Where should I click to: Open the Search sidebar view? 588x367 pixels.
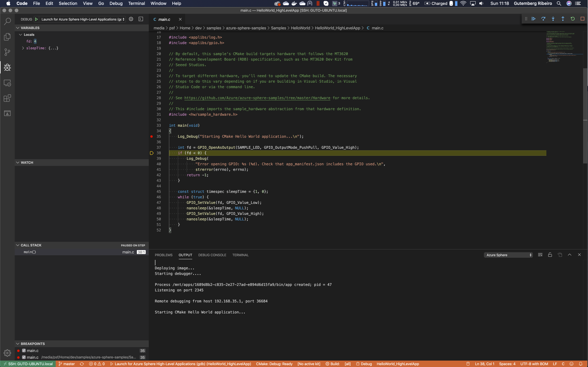coord(7,21)
